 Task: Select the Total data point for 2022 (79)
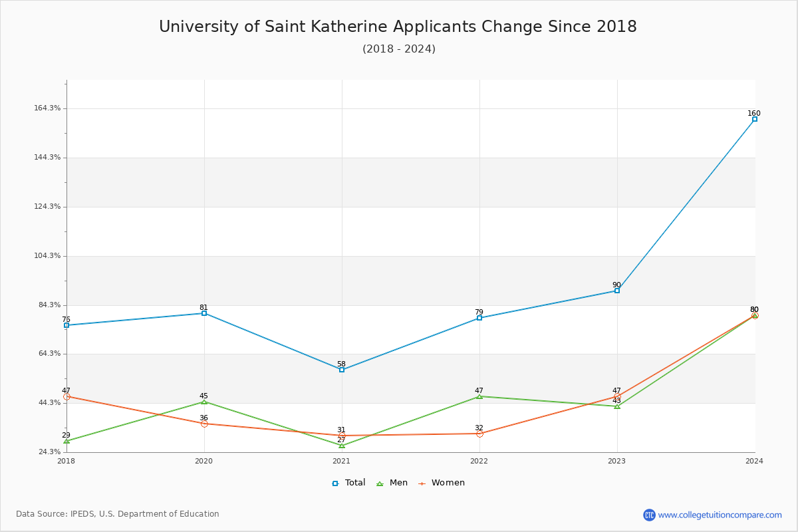479,318
